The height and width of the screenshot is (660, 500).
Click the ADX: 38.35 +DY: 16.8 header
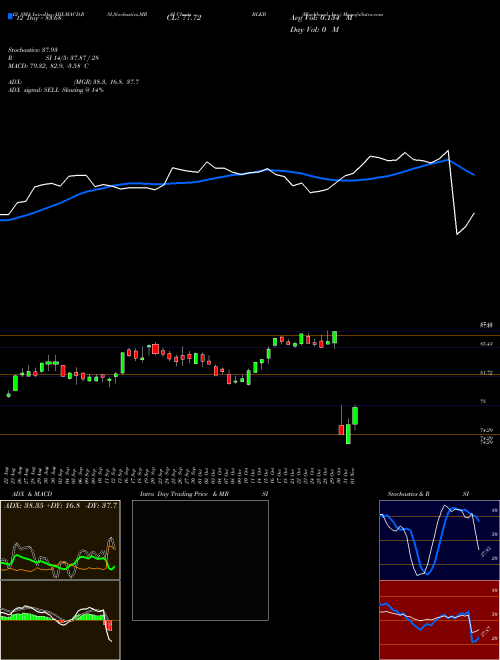point(60,505)
